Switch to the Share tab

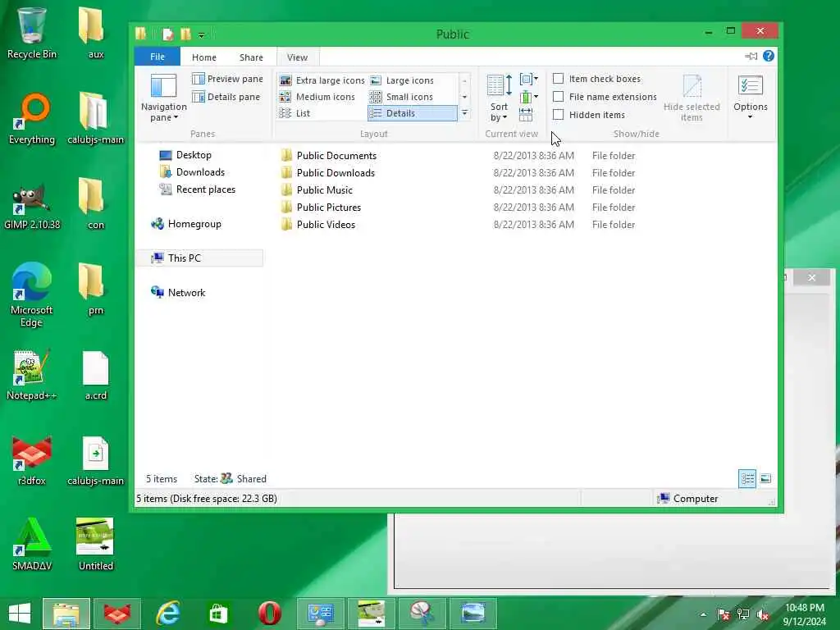click(251, 57)
